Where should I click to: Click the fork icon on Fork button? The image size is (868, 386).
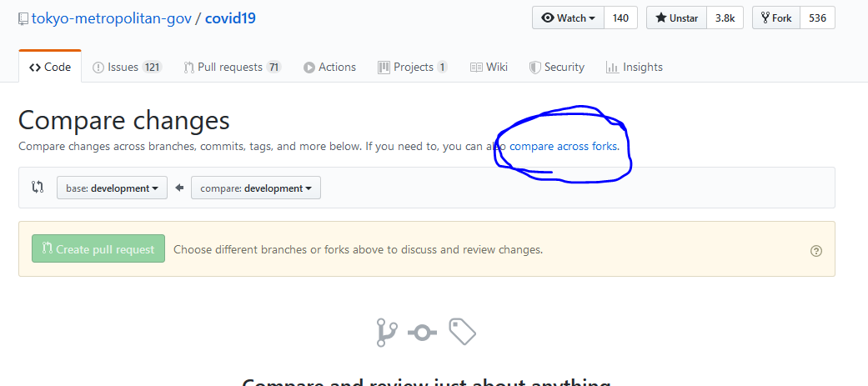pos(765,18)
